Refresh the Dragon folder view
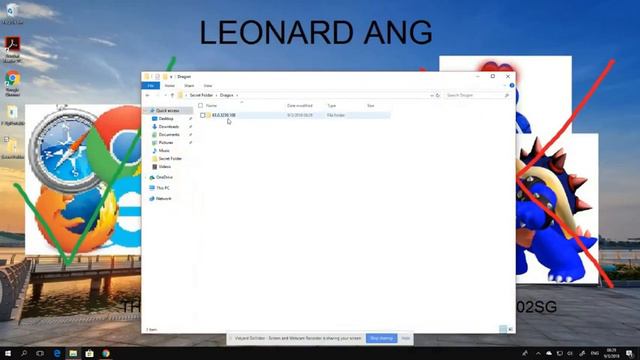 (x=438, y=95)
